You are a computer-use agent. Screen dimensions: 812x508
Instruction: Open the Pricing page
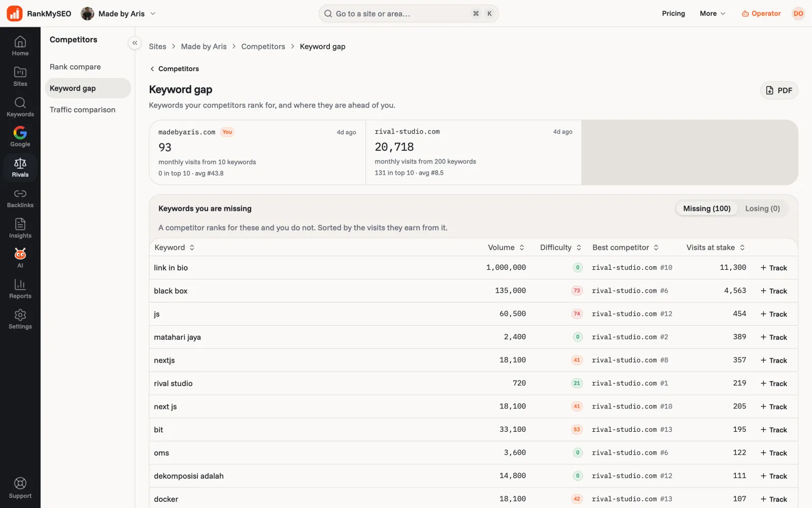[673, 14]
